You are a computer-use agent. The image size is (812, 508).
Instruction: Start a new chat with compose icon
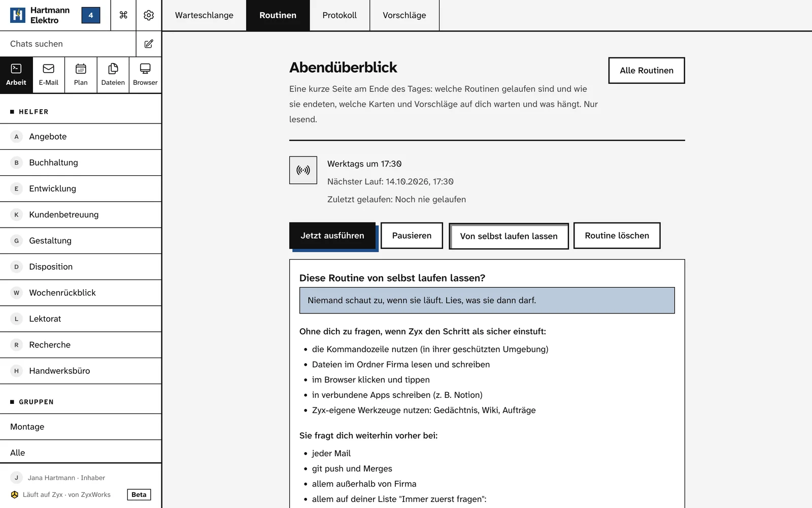coord(149,44)
